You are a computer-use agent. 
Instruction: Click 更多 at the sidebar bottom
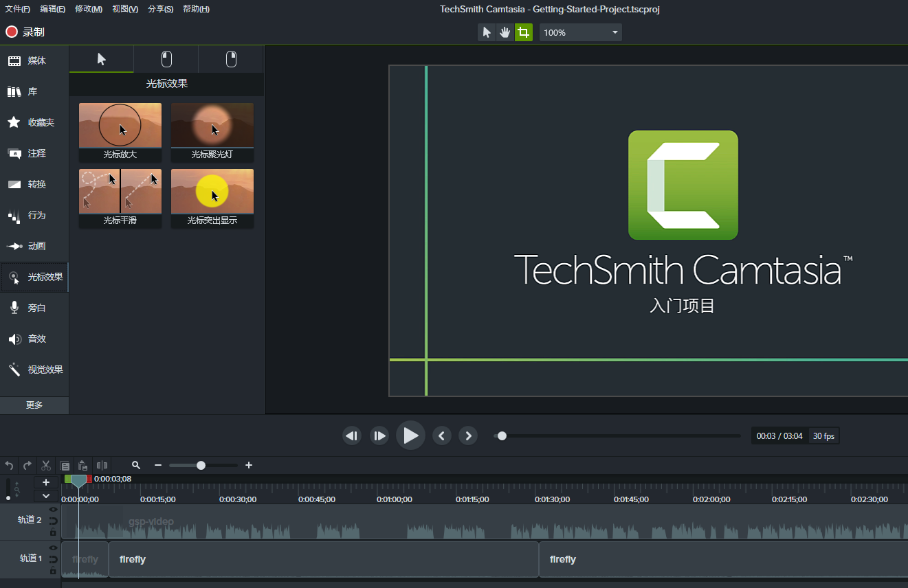point(34,405)
